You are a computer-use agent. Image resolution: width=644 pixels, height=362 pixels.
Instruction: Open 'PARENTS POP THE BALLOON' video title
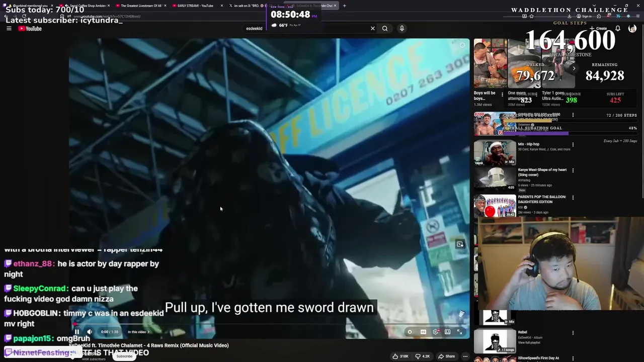(x=542, y=199)
